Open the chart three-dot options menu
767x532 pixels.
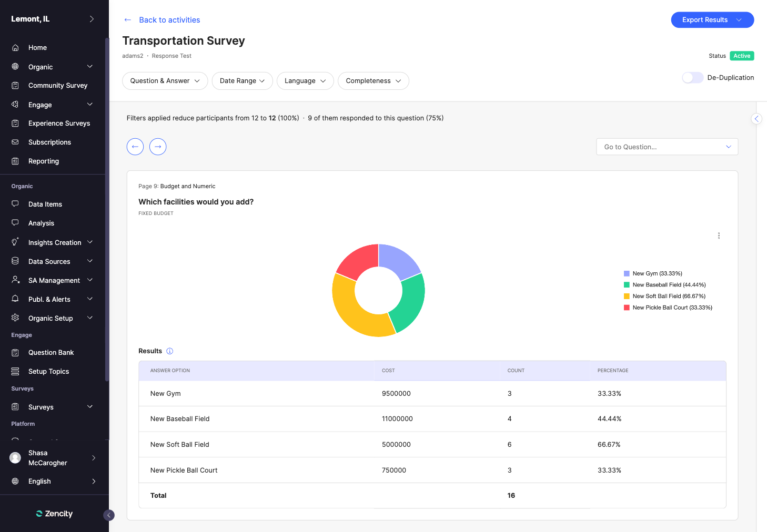[x=719, y=236]
